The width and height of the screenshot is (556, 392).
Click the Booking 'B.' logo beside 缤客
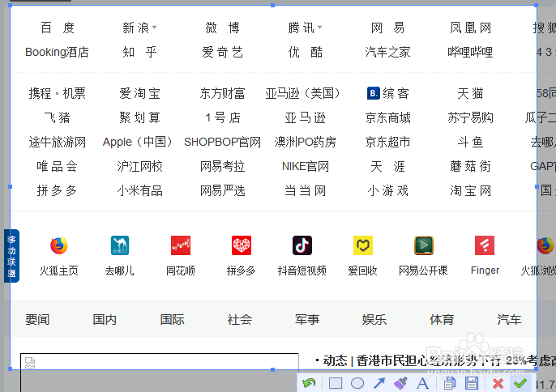pyautogui.click(x=373, y=93)
